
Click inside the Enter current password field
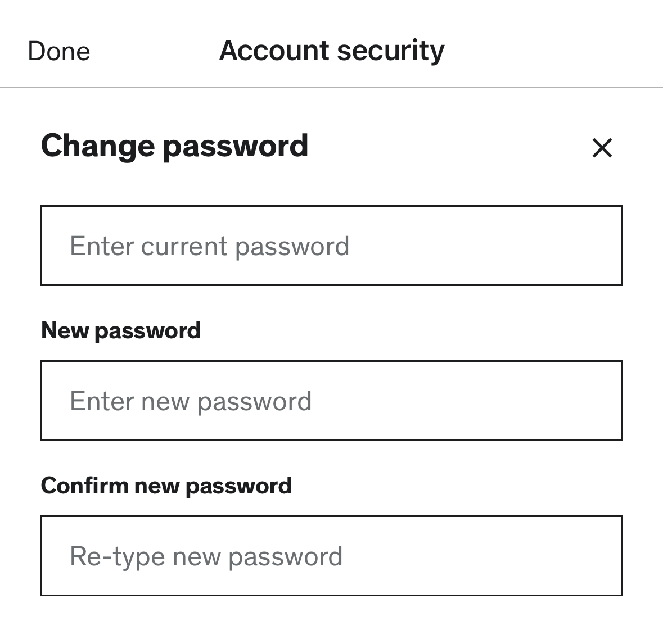[x=331, y=246]
